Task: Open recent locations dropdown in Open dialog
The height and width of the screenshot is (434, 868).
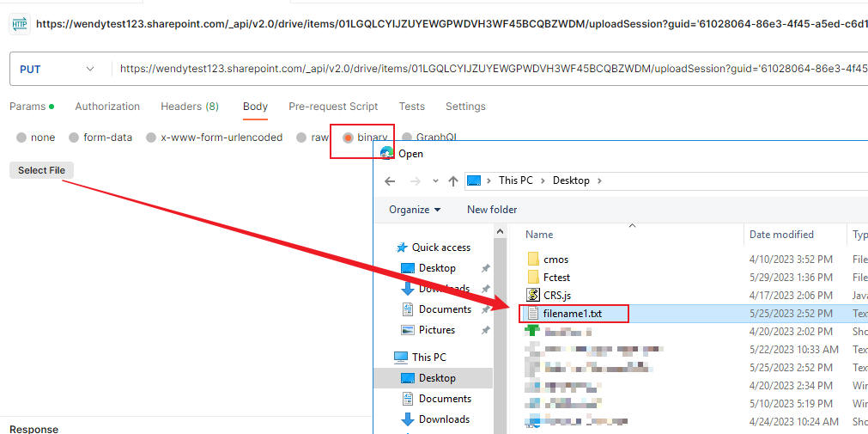Action: (x=435, y=180)
